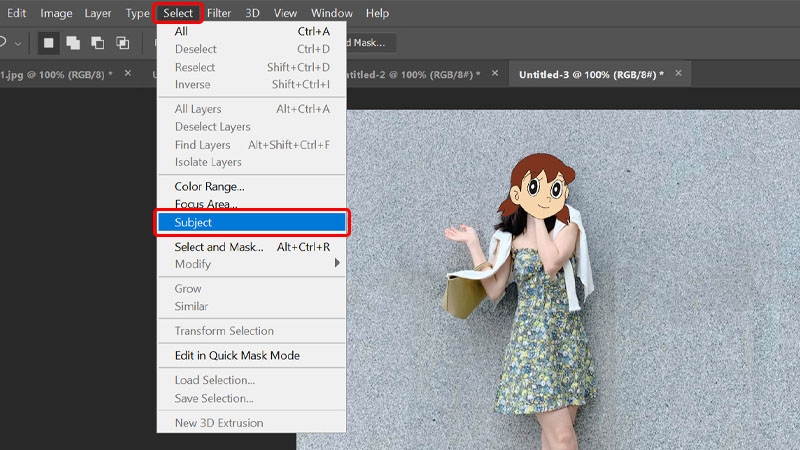This screenshot has height=450, width=800.
Task: Close the Untitled-3 document tab
Action: [x=678, y=73]
